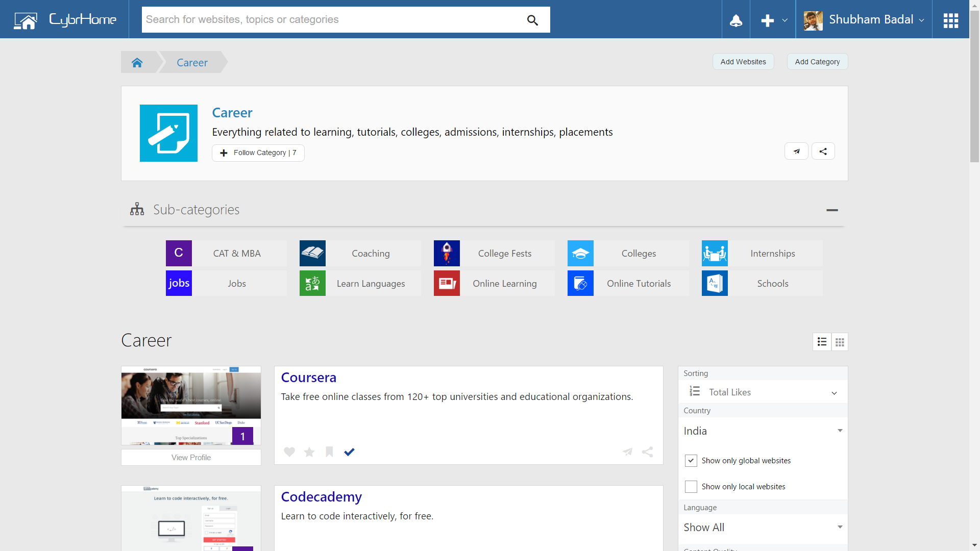Image resolution: width=980 pixels, height=551 pixels.
Task: Switch to grid view
Action: pos(840,342)
